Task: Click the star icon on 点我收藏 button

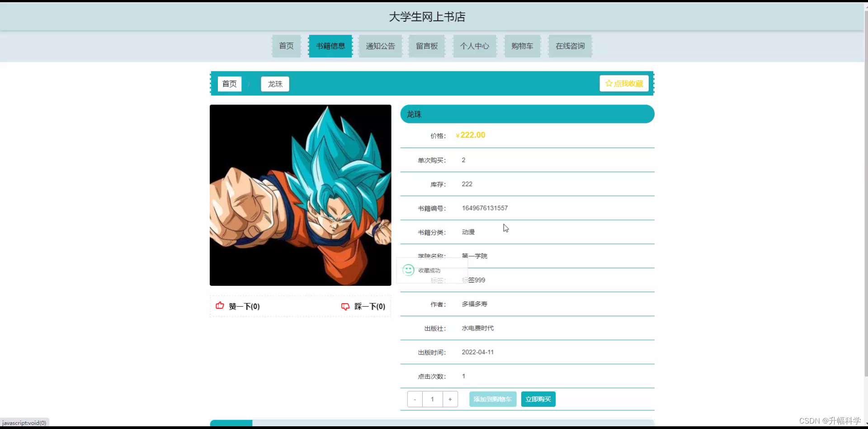Action: tap(608, 83)
